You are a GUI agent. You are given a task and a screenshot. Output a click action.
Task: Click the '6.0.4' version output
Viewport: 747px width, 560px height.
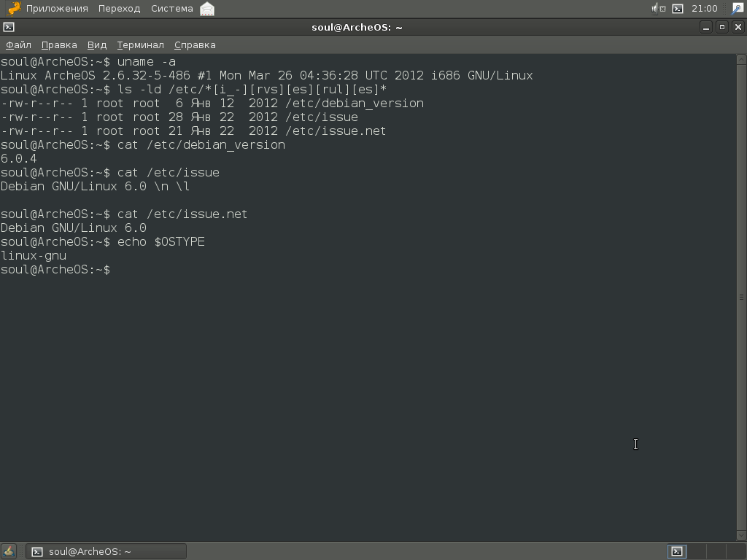[18, 158]
